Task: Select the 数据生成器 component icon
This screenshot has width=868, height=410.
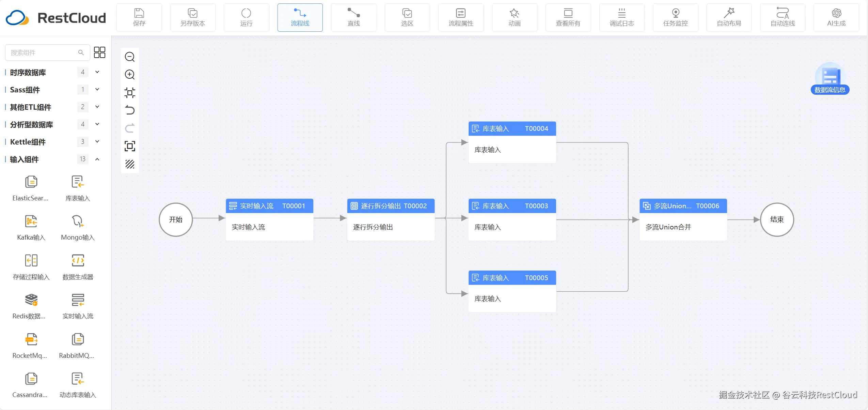Action: pos(78,261)
